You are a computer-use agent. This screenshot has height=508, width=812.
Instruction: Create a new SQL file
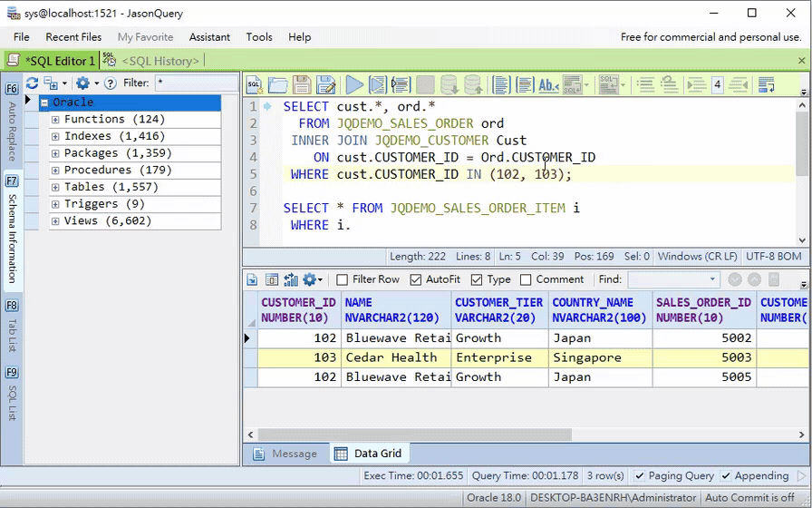pos(255,84)
